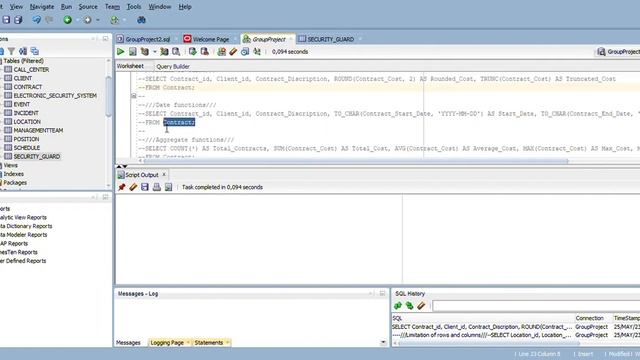Open the Back navigation history dropdown
Viewport: 640px width, 360px height.
coord(77,20)
